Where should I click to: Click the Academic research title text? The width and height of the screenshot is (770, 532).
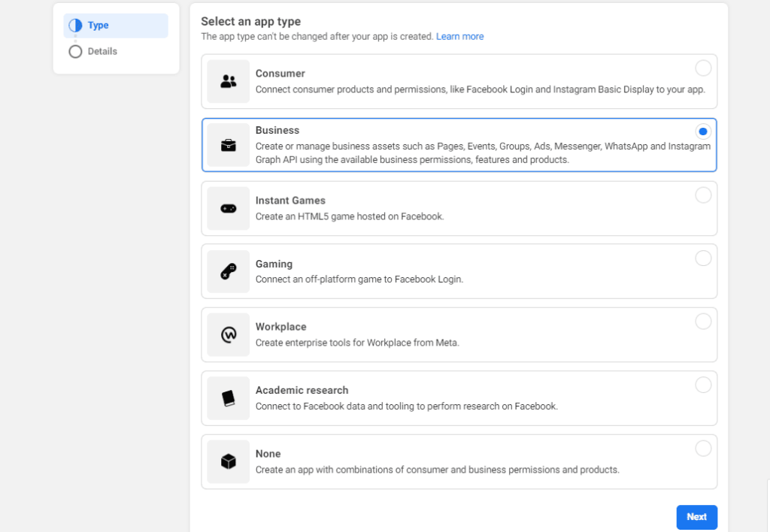[302, 390]
